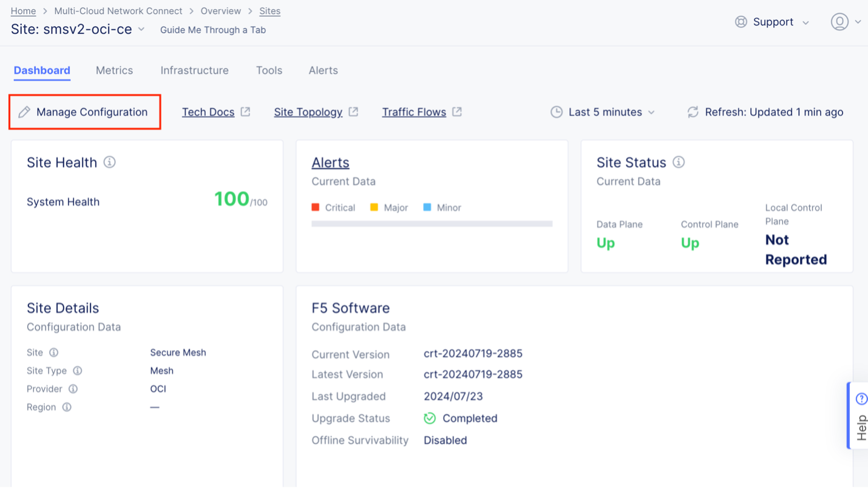This screenshot has width=868, height=489.
Task: Click Guide Me Through a Tab
Action: coord(212,30)
